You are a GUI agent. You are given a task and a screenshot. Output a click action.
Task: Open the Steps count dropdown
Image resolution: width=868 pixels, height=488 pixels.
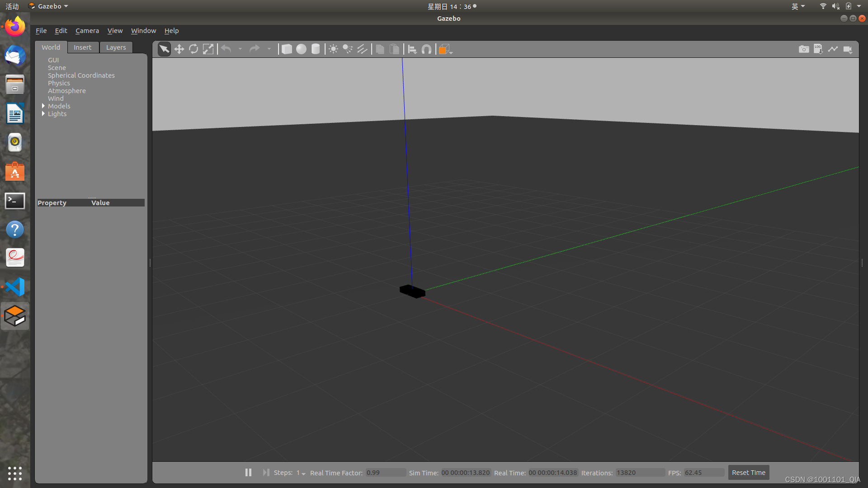(301, 473)
